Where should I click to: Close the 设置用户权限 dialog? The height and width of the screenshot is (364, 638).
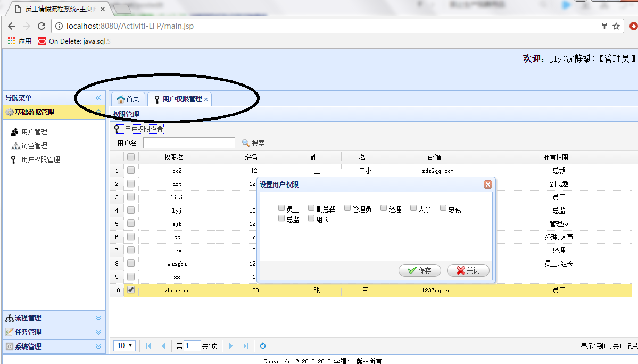coord(488,184)
